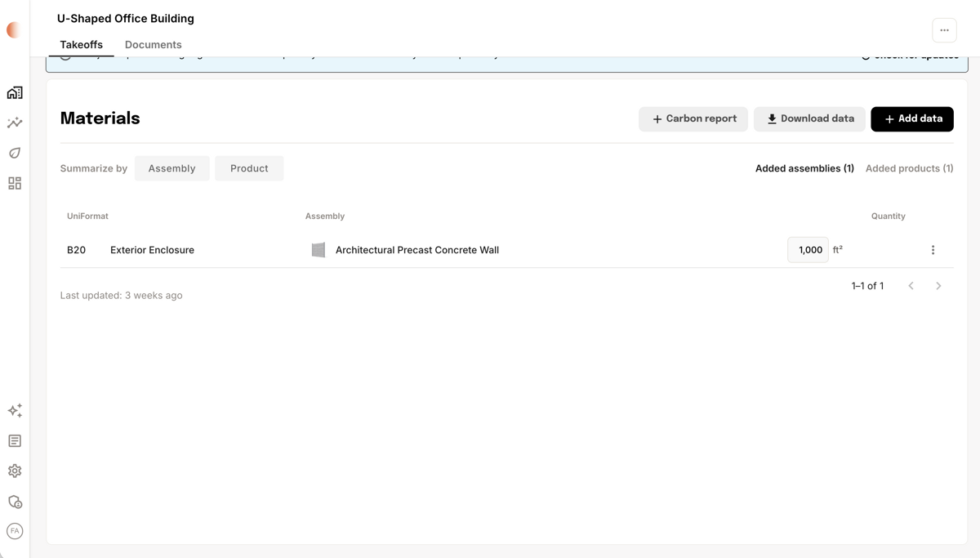The height and width of the screenshot is (558, 980).
Task: Click the Materials heading
Action: [x=100, y=118]
